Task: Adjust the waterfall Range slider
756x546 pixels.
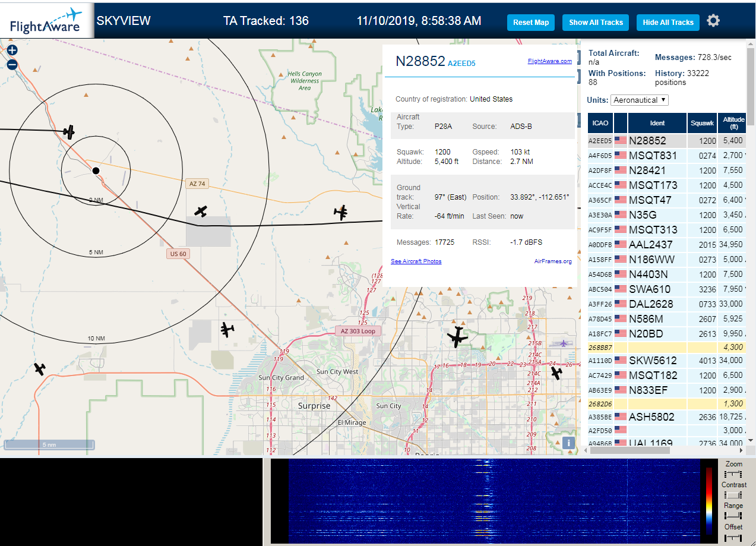Action: pos(733,516)
